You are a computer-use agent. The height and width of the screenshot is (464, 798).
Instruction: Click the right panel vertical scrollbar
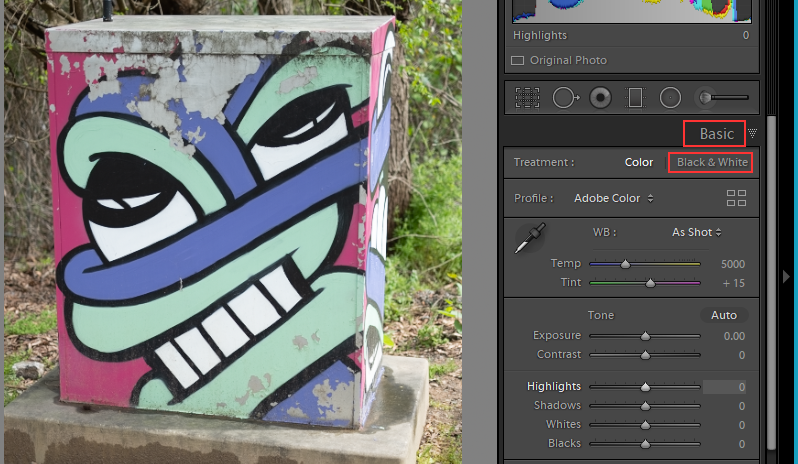pyautogui.click(x=772, y=282)
